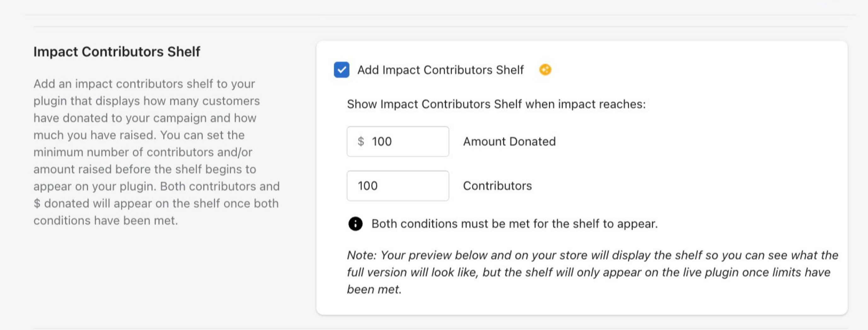Screen dimensions: 868x330
Task: Click the dollar sign in the amount field
Action: (361, 141)
